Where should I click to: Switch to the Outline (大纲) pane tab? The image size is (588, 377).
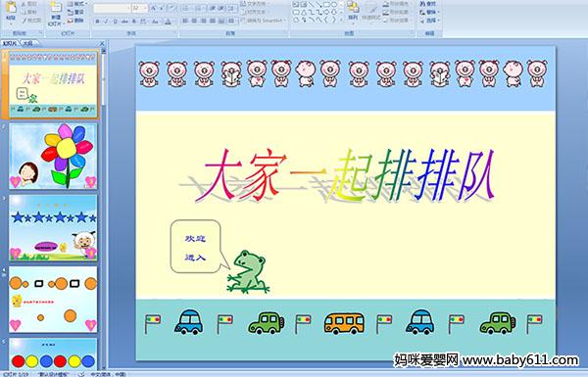pos(27,43)
